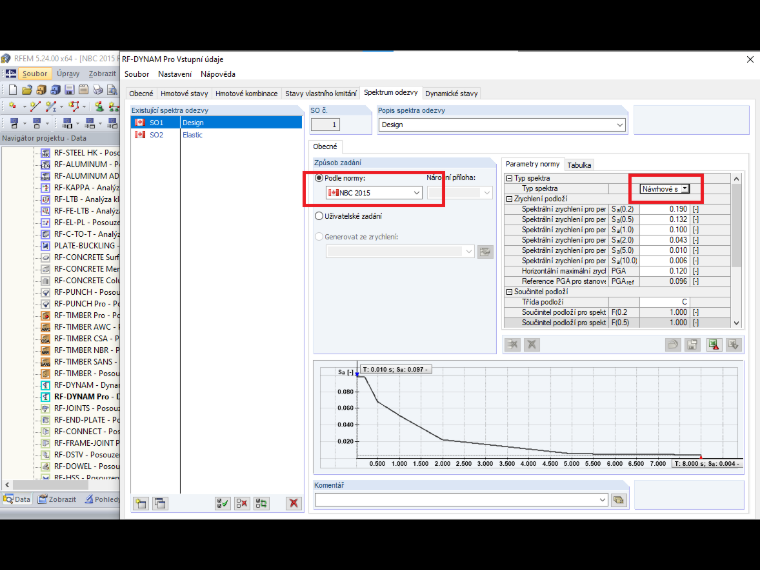
Task: Switch to the 'Dynamické stavy' tab
Action: point(451,94)
